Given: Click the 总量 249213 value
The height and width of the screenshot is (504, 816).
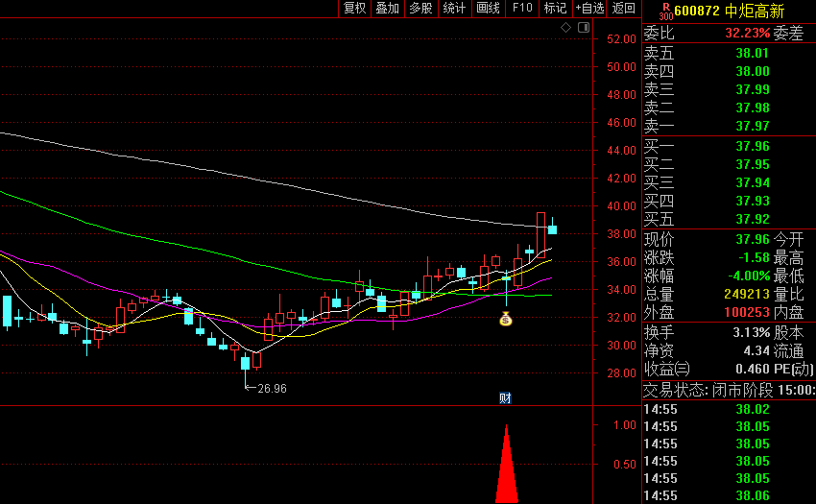Looking at the screenshot, I should coord(747,294).
